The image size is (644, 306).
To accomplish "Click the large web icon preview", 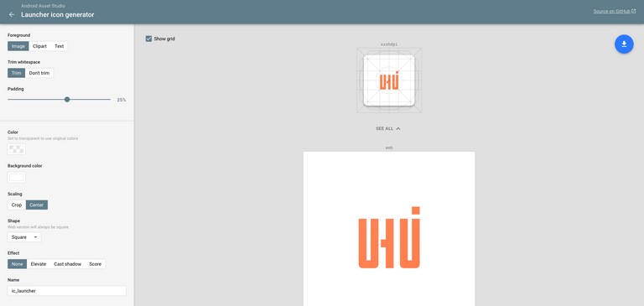I will [x=389, y=229].
